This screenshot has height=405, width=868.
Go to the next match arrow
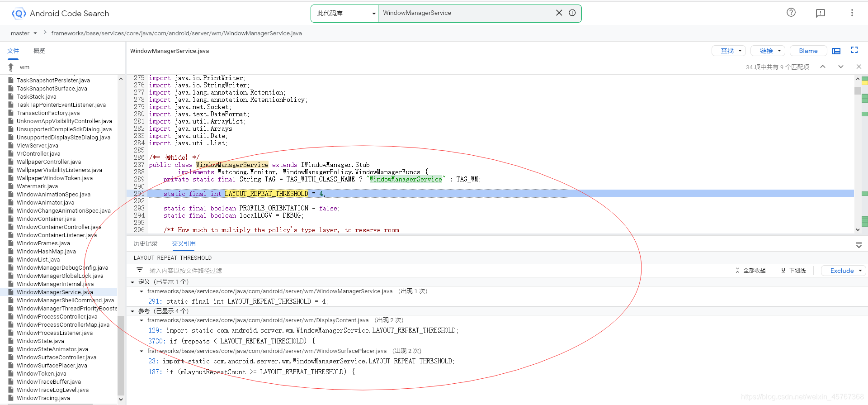(x=841, y=67)
